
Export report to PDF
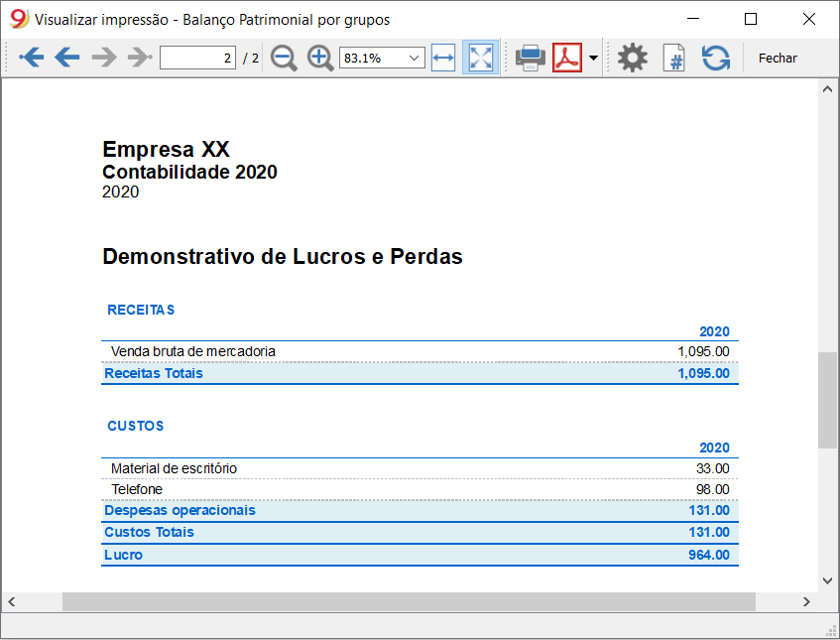point(567,58)
